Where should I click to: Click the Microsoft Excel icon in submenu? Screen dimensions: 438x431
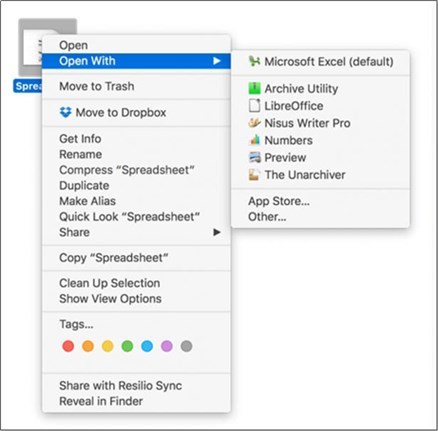(254, 61)
